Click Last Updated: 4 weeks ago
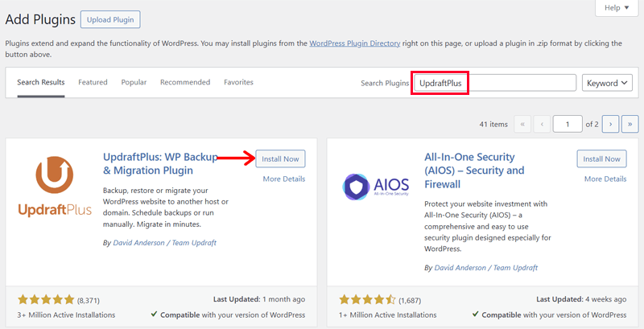 (x=581, y=299)
